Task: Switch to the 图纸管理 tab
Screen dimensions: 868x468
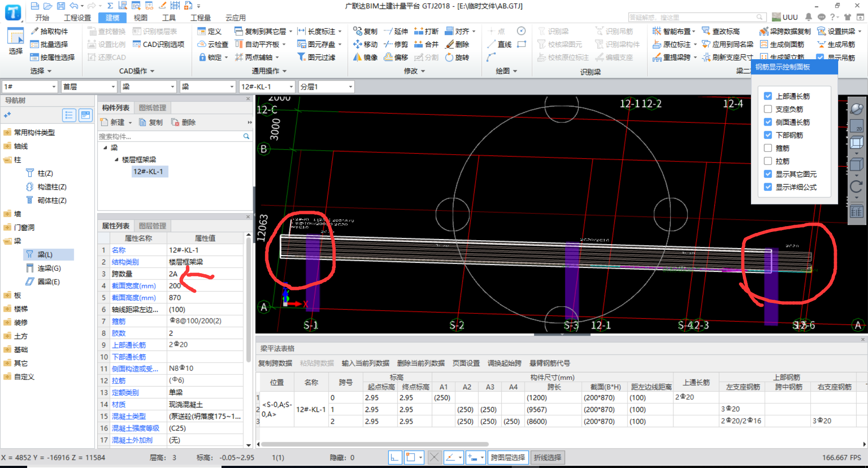Action: [152, 108]
